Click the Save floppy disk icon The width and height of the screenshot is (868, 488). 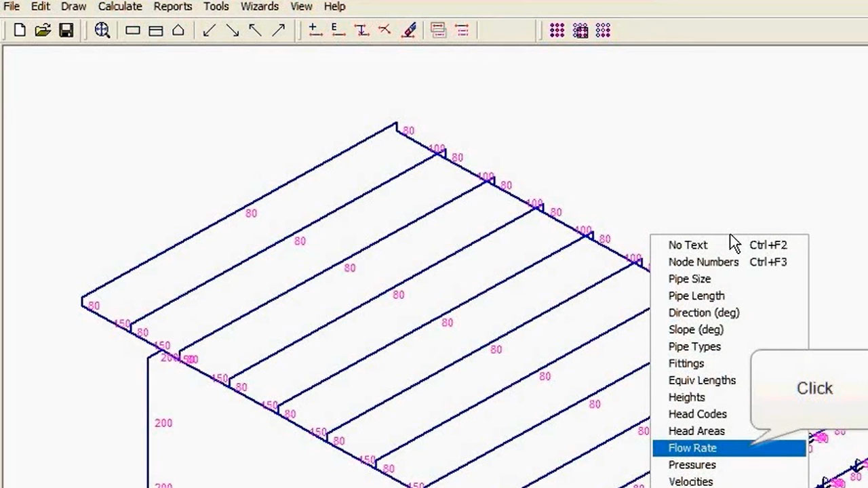[66, 30]
